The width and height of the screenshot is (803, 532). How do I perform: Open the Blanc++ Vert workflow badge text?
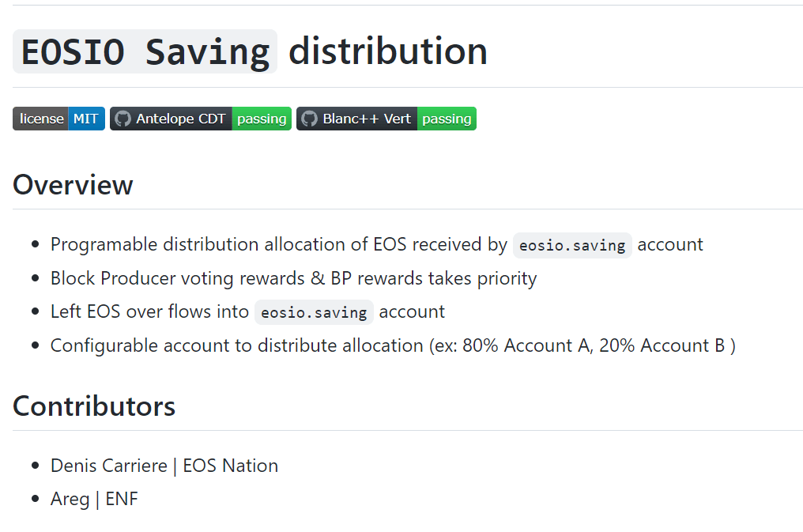[x=367, y=119]
